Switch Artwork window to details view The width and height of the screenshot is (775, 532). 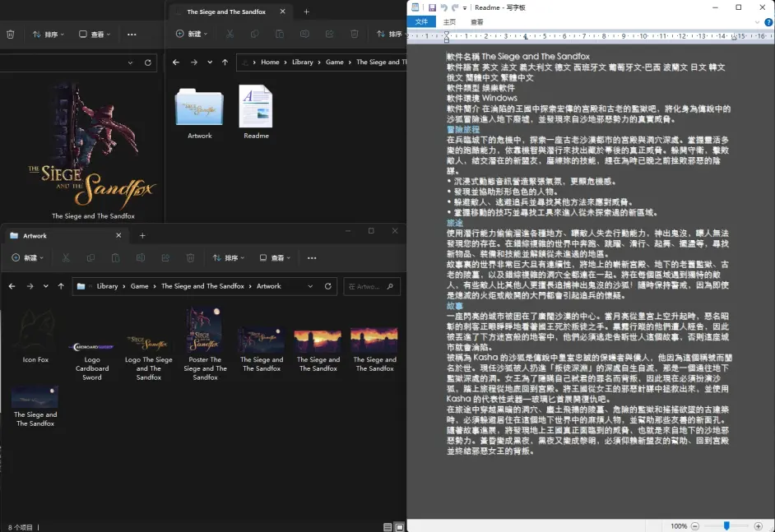click(x=387, y=526)
